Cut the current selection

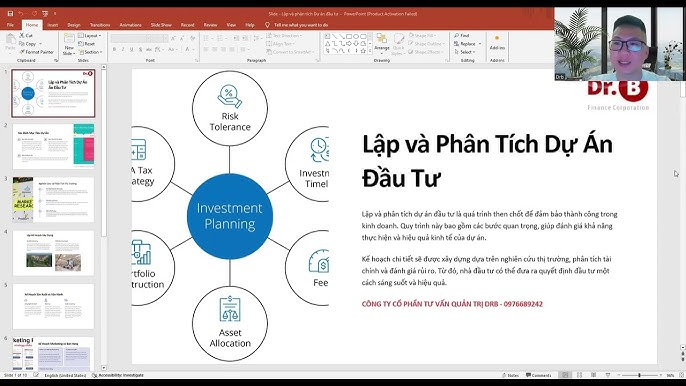[26, 35]
